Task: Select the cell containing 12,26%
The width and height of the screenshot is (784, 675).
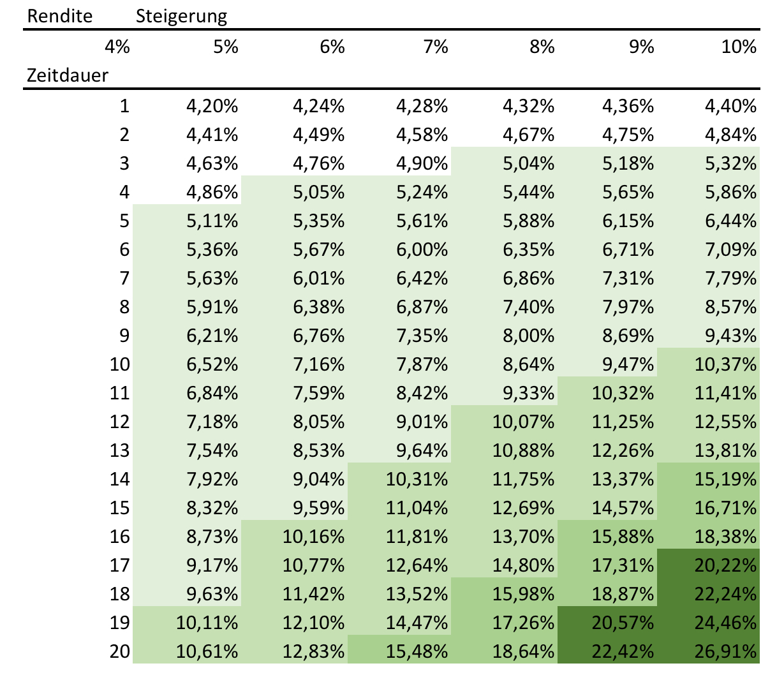Action: coord(622,450)
